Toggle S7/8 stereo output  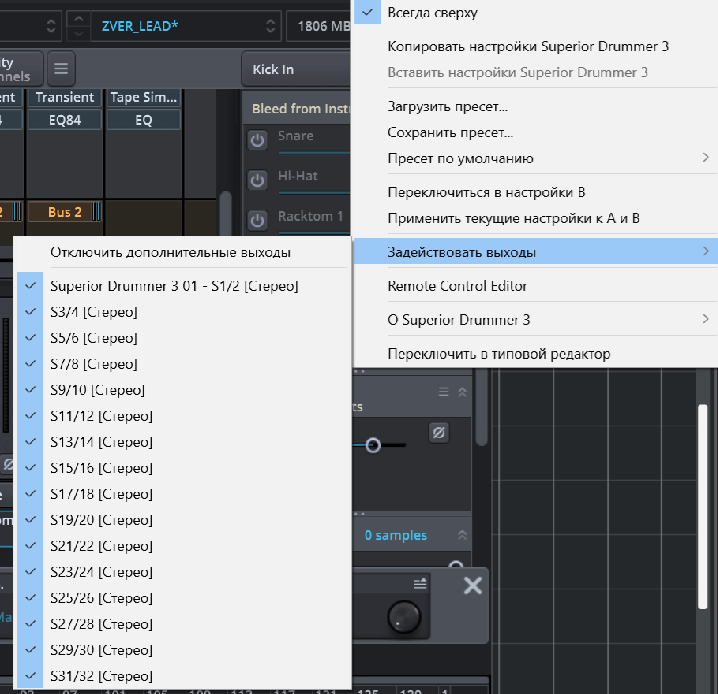[x=183, y=364]
